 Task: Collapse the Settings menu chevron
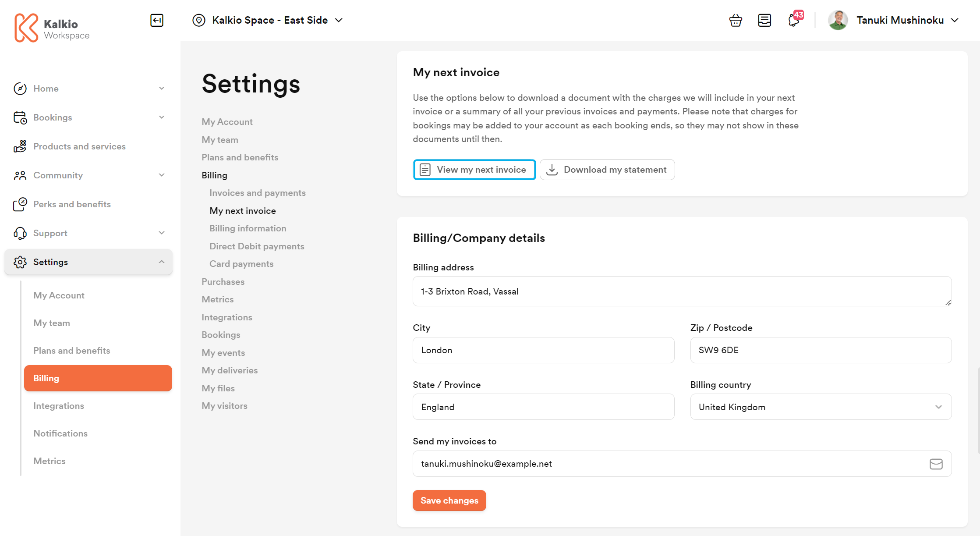(x=162, y=262)
